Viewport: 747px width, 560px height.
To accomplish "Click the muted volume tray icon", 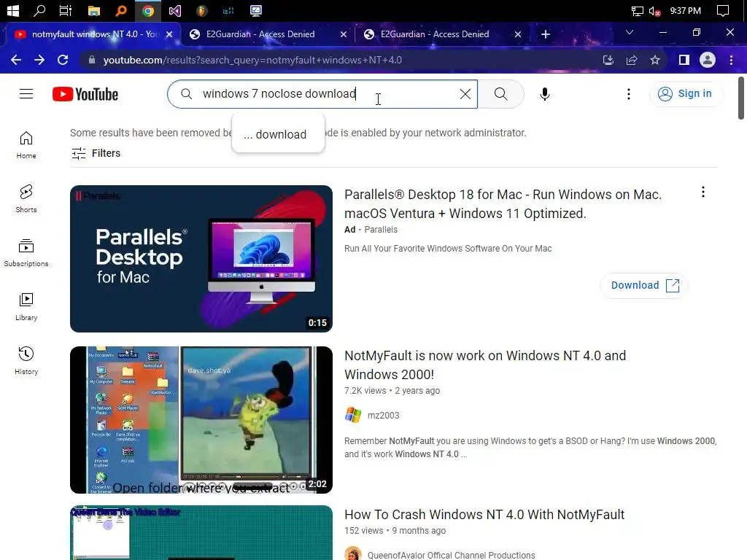I will (x=654, y=11).
